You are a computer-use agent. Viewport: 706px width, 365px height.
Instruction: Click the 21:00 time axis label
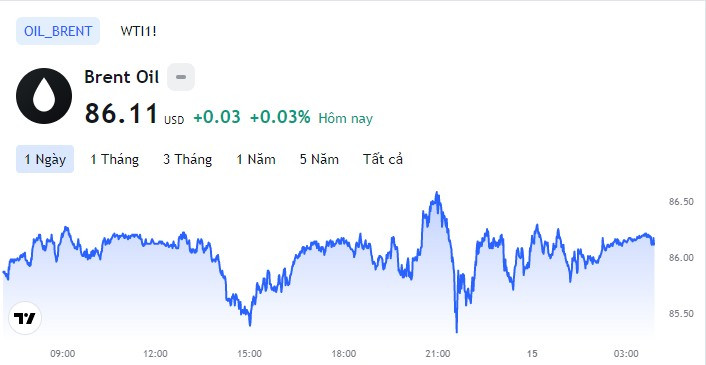pyautogui.click(x=438, y=353)
